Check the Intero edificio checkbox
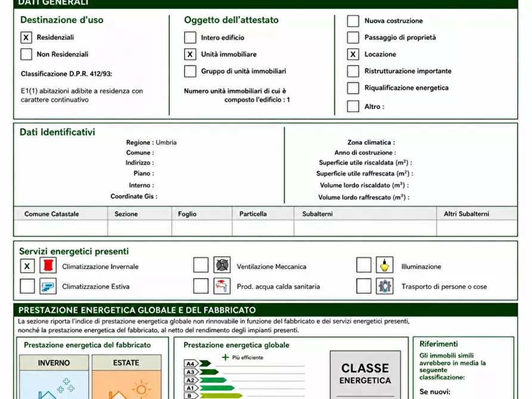This screenshot has width=532, height=399. point(190,38)
